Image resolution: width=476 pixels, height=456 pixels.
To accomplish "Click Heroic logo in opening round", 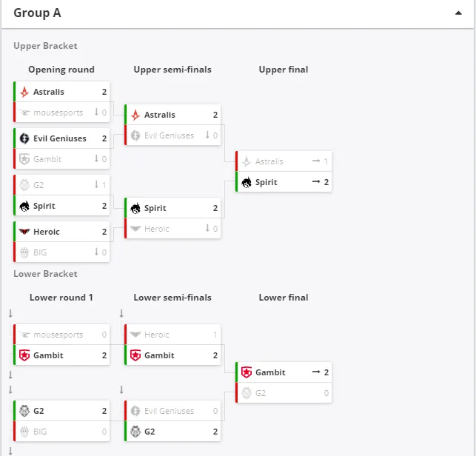I will [x=24, y=232].
